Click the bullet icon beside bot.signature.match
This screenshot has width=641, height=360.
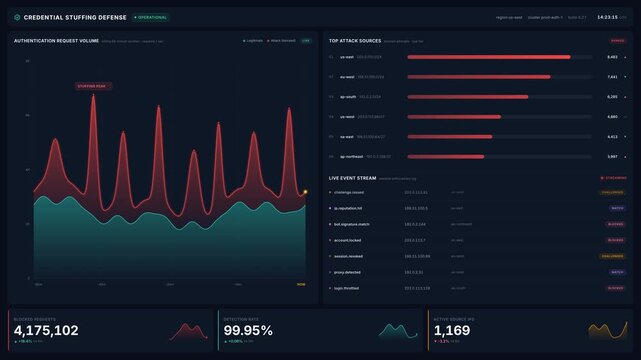[x=330, y=224]
